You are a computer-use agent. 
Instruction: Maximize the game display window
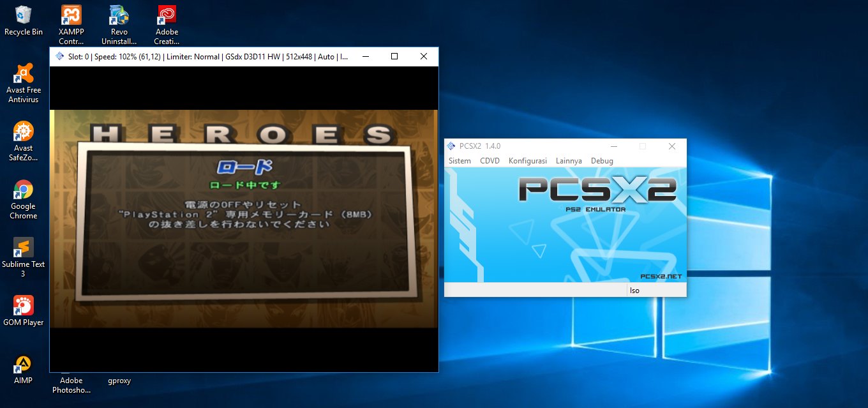(394, 56)
